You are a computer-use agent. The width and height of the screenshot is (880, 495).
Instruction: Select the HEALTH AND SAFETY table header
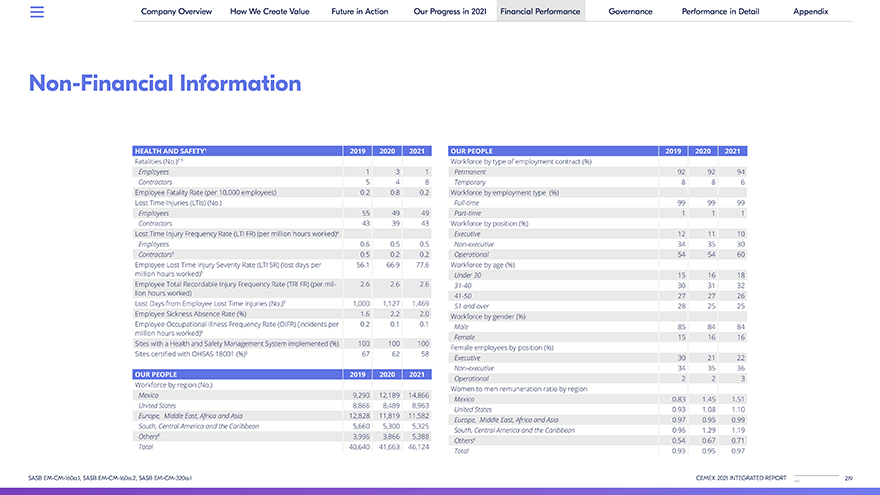[170, 151]
